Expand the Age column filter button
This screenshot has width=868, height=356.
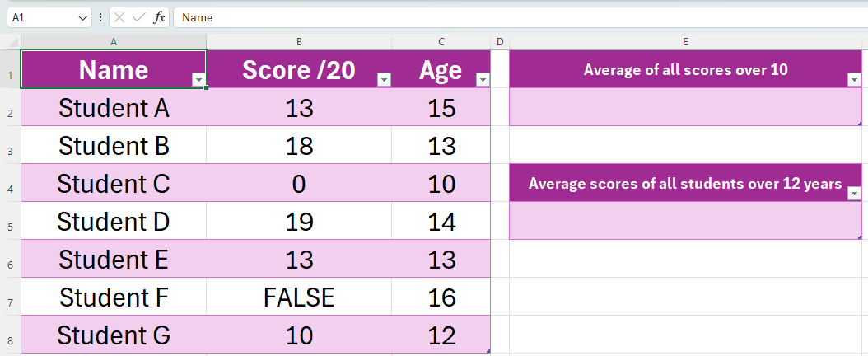click(x=483, y=79)
